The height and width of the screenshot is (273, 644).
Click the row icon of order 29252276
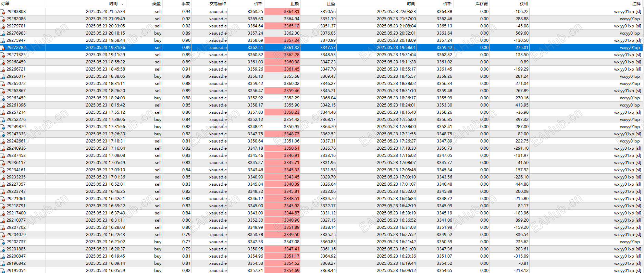(x=2, y=120)
